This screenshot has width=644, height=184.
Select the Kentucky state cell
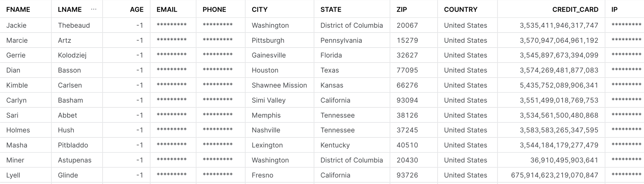click(x=335, y=145)
